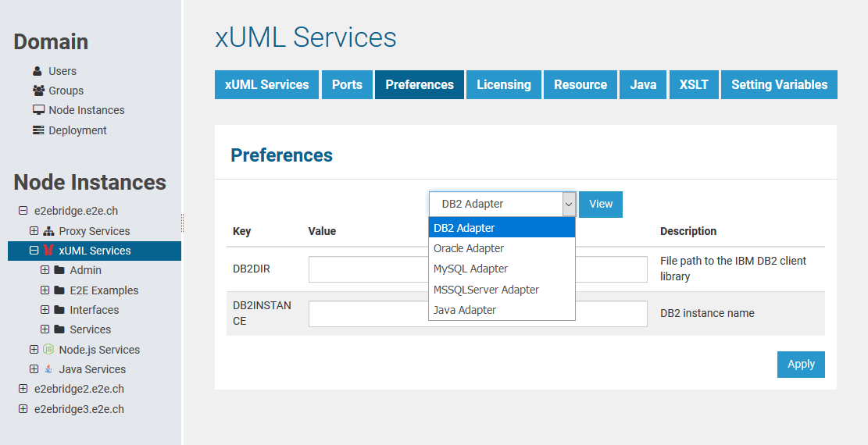Click the Node.js Services hexagon icon
The height and width of the screenshot is (445, 868).
point(48,350)
